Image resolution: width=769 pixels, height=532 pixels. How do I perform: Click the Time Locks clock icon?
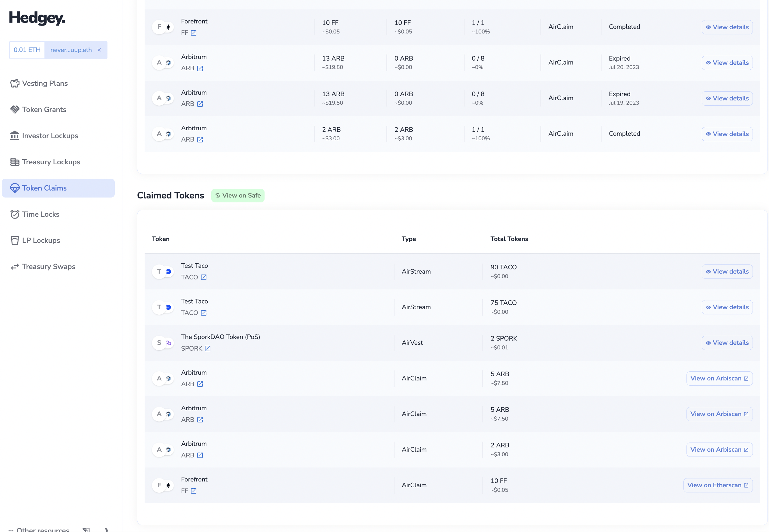15,214
